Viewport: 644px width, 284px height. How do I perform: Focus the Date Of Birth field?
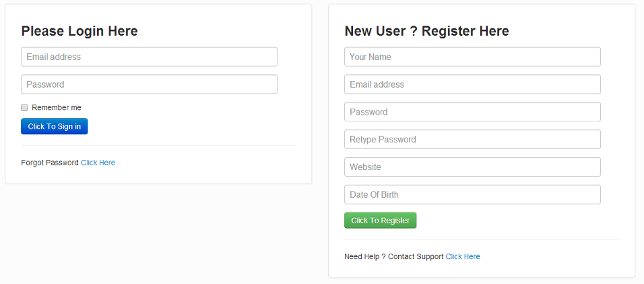pos(472,195)
